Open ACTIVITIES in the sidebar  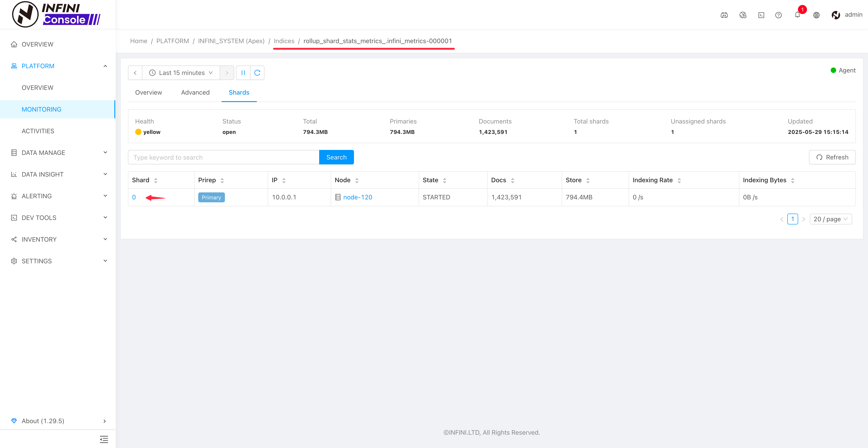point(38,131)
